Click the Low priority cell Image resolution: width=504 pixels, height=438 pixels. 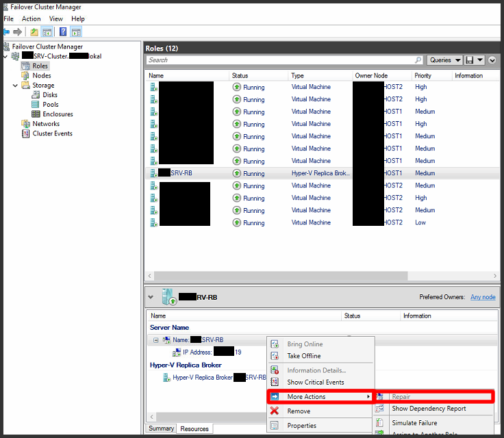pos(420,222)
